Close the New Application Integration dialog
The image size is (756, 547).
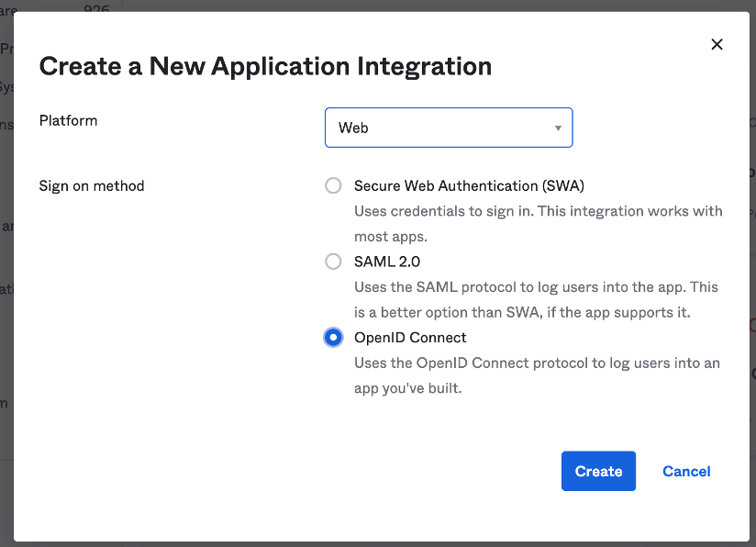coord(717,44)
